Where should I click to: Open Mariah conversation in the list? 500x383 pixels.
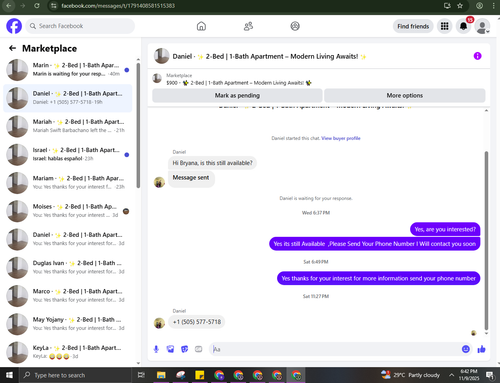pos(68,126)
